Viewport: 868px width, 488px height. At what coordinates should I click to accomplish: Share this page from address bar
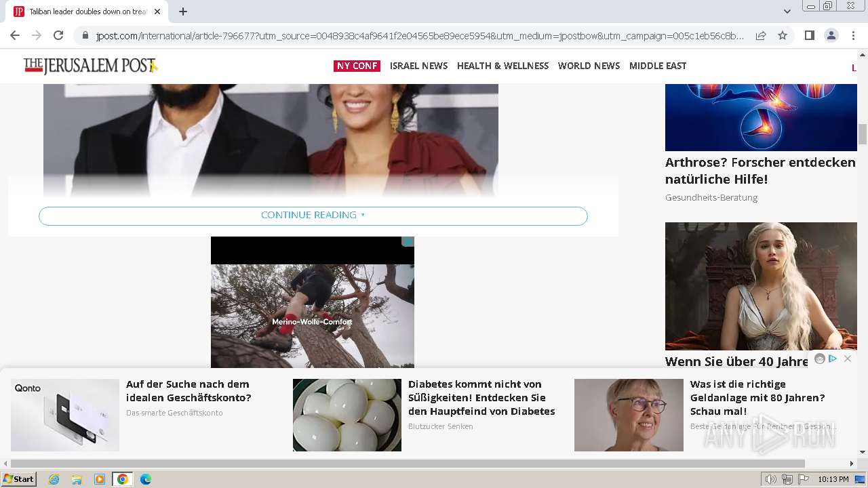click(x=761, y=35)
